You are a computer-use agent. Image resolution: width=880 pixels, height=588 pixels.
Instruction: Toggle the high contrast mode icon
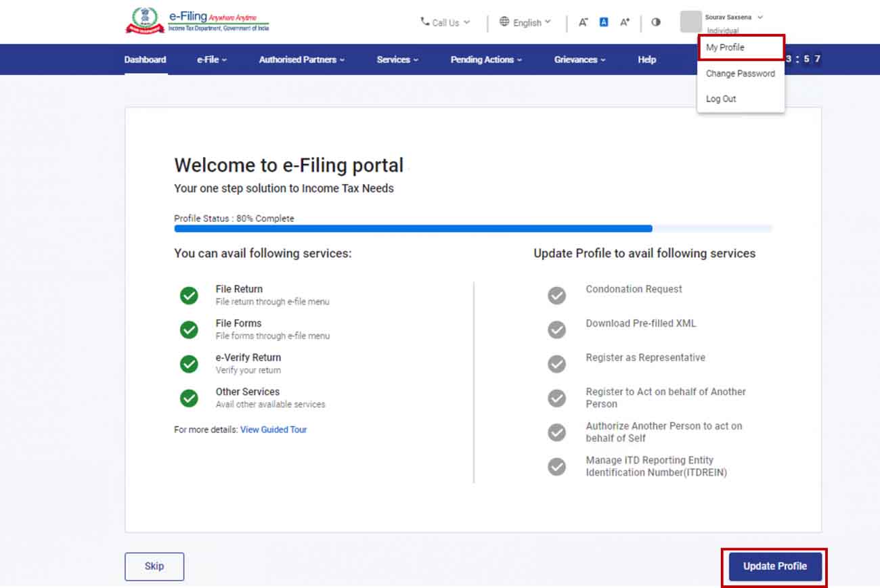(655, 22)
